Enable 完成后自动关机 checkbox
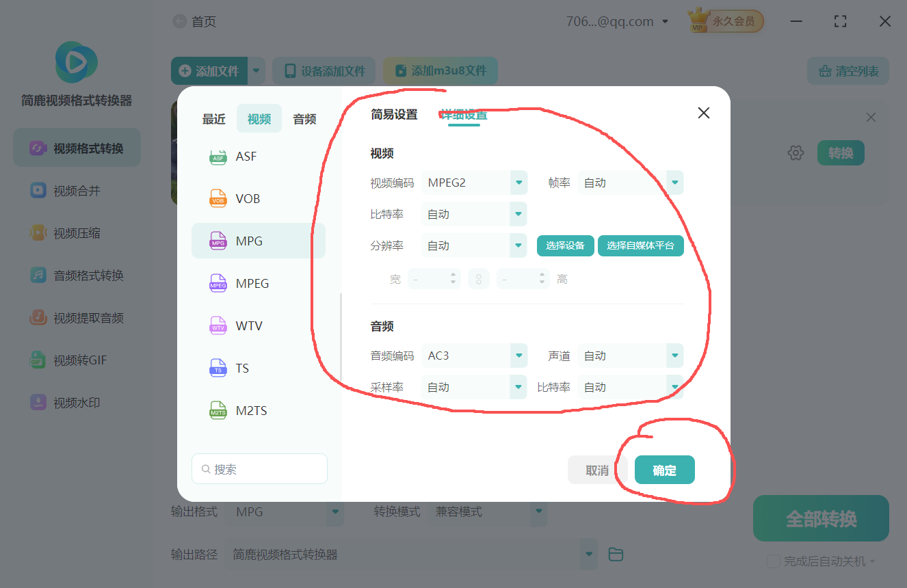 coord(773,561)
